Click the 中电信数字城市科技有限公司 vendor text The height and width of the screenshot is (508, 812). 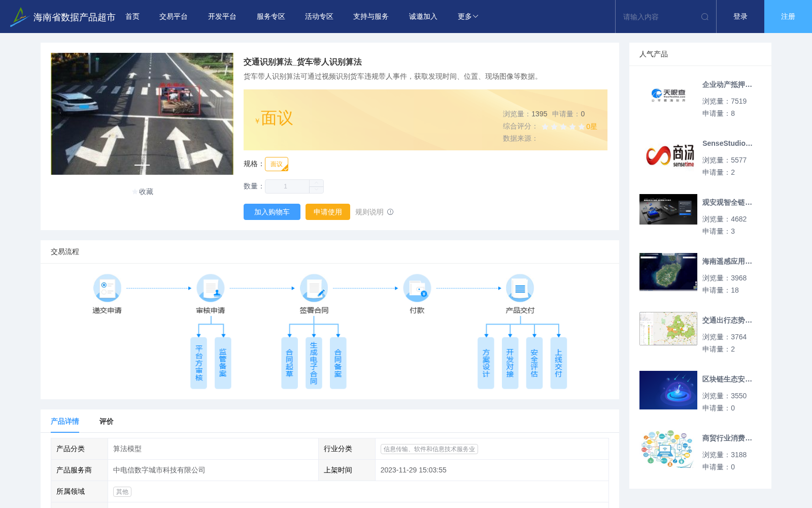159,470
